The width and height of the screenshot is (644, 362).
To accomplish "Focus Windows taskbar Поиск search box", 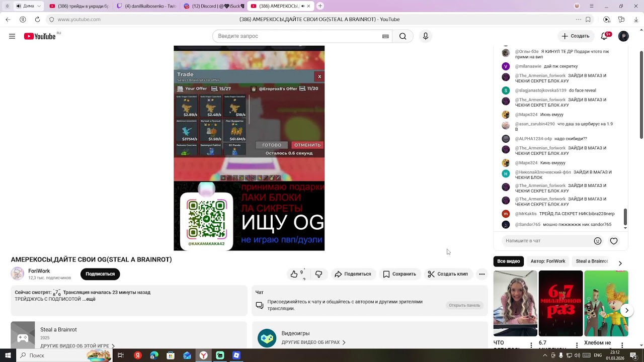I will [x=64, y=355].
